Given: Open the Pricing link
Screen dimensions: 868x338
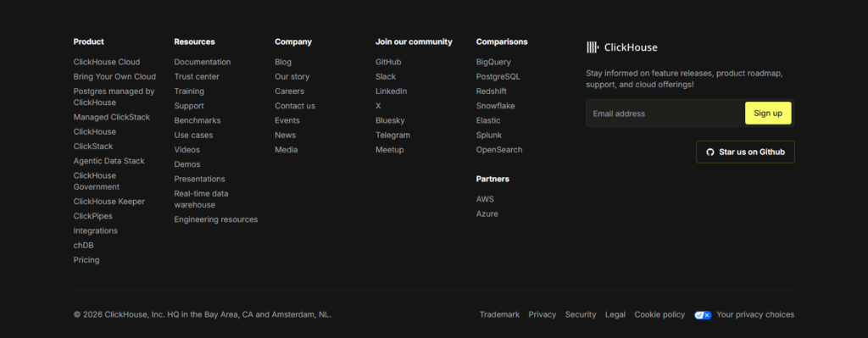Looking at the screenshot, I should click(x=86, y=260).
